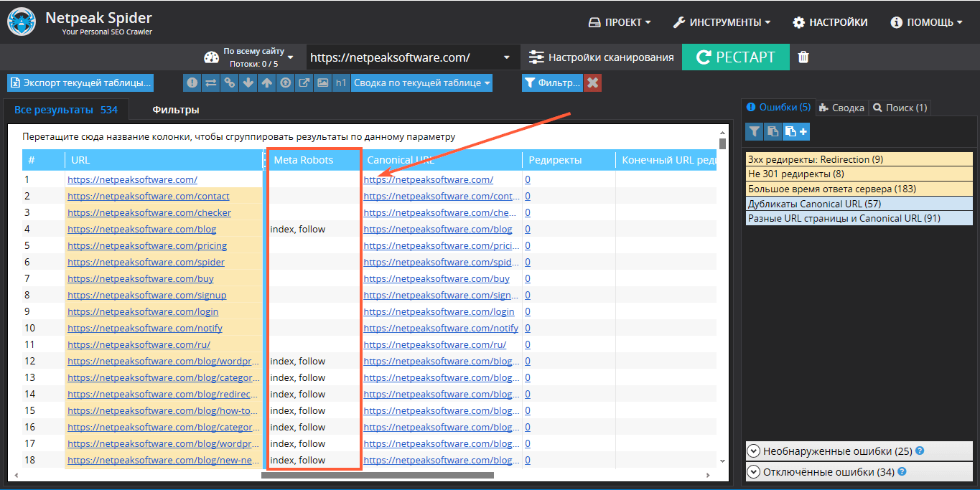This screenshot has height=490, width=980.
Task: Click the horizontal scrollbar left arrow
Action: click(x=15, y=475)
